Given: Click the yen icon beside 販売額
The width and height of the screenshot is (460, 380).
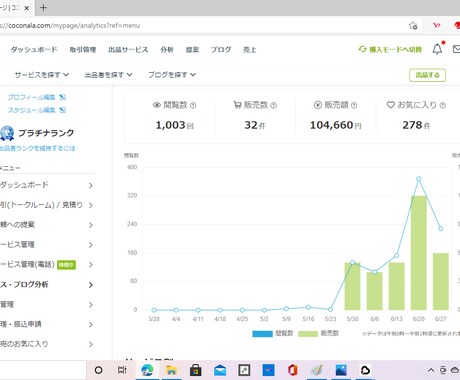Looking at the screenshot, I should [x=318, y=105].
